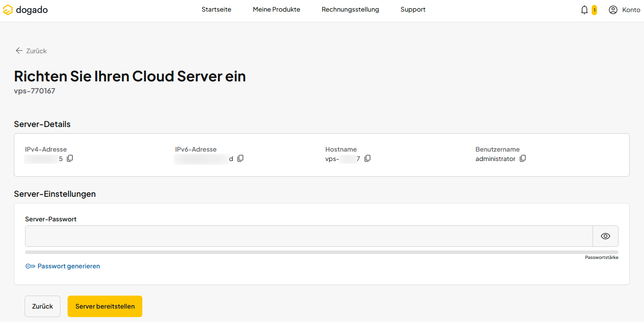Open the notifications bell icon

[x=584, y=10]
